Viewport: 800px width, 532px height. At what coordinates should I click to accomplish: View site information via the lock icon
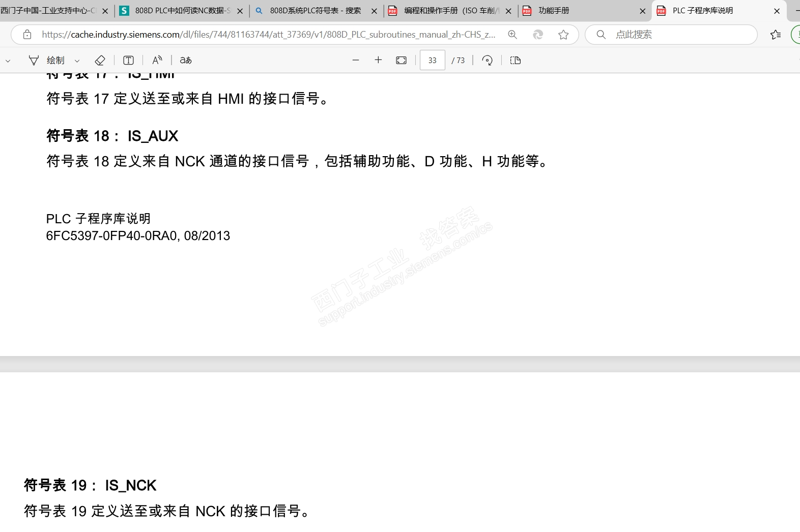pyautogui.click(x=27, y=35)
